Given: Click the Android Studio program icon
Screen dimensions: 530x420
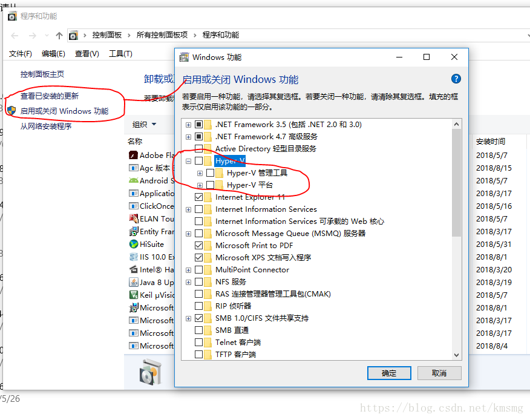Looking at the screenshot, I should point(134,180).
